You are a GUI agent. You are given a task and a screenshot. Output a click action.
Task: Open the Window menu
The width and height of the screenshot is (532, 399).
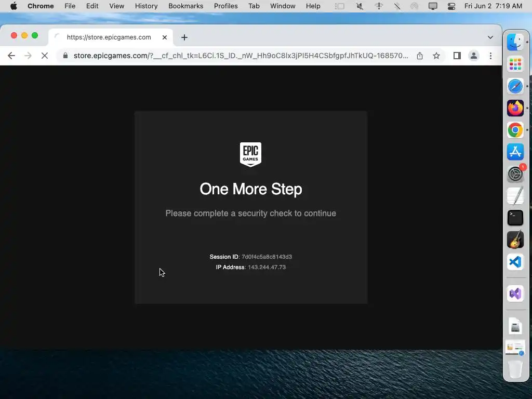click(283, 6)
